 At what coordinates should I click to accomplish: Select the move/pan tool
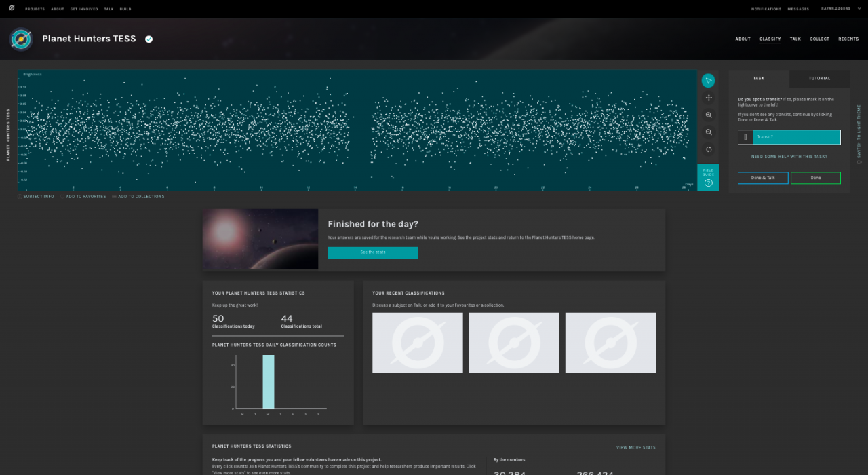click(x=708, y=98)
